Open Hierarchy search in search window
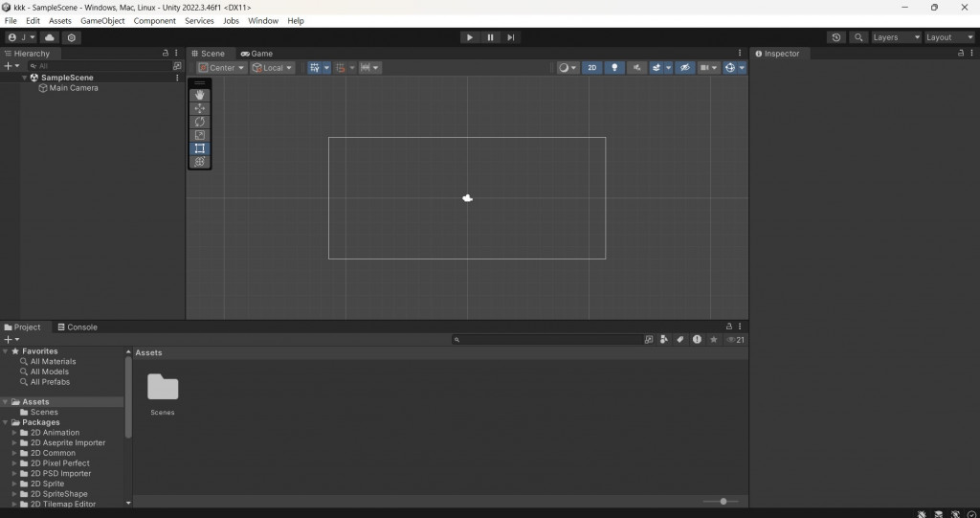This screenshot has width=980, height=518. [177, 66]
